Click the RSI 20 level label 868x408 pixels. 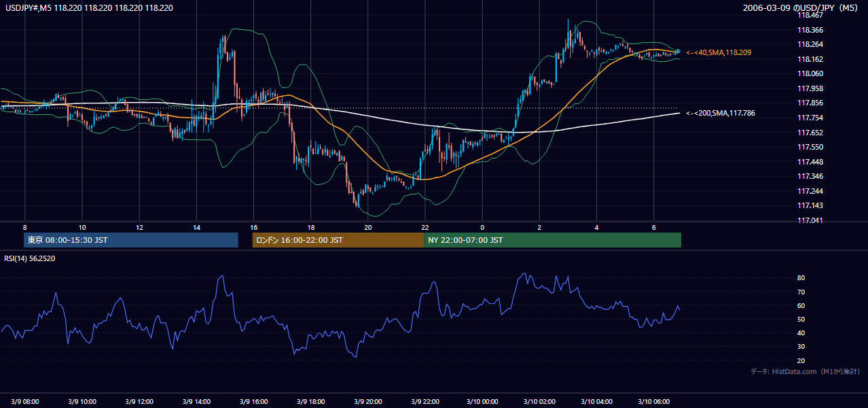pyautogui.click(x=801, y=360)
